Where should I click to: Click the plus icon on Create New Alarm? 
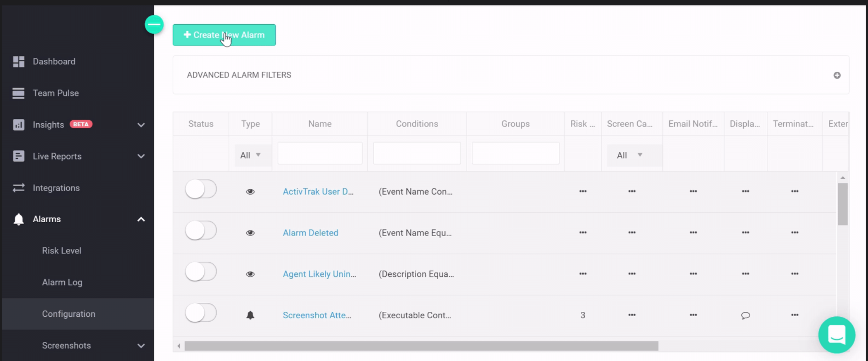(187, 35)
